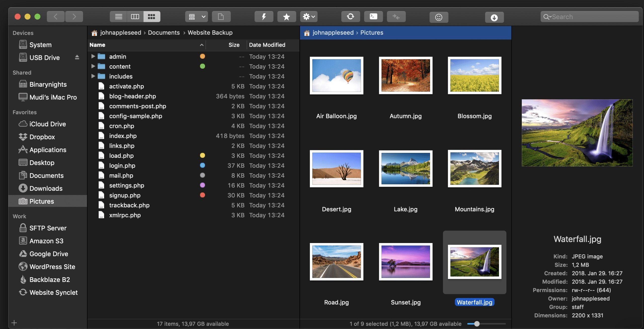Screen dimensions: 644x329
Task: Open the Downloads favorite in the sidebar
Action: tap(46, 188)
